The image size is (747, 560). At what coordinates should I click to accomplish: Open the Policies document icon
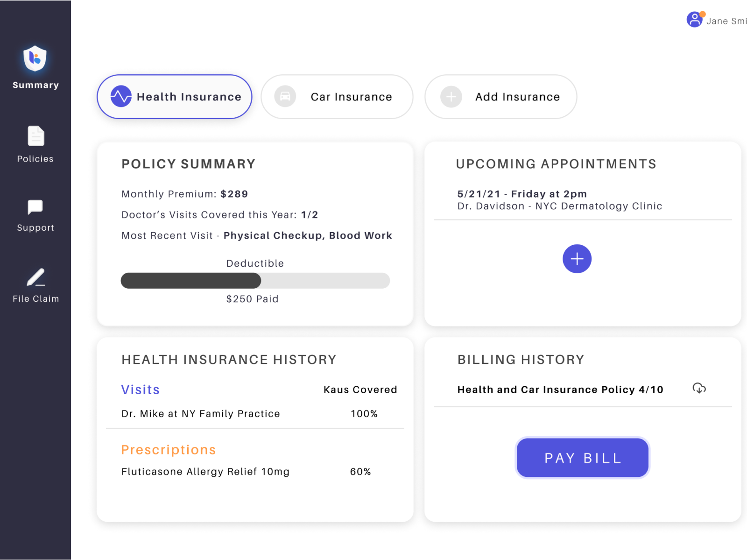tap(35, 135)
